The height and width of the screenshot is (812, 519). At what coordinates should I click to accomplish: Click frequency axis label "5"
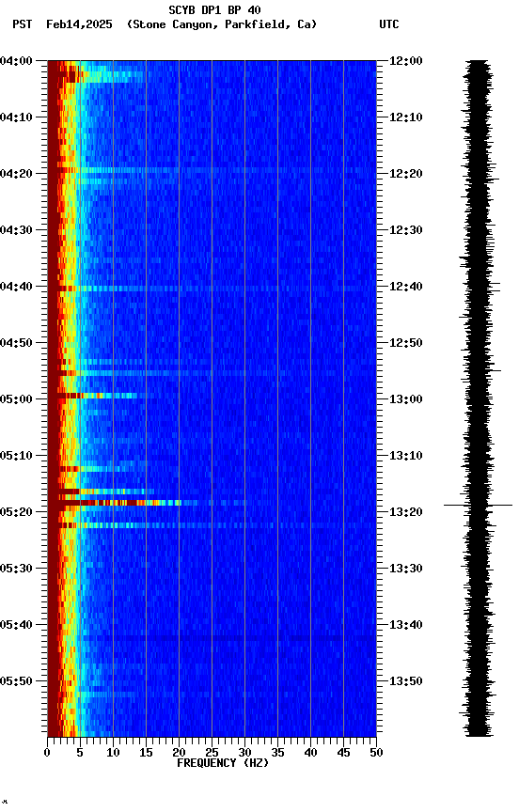(x=80, y=753)
